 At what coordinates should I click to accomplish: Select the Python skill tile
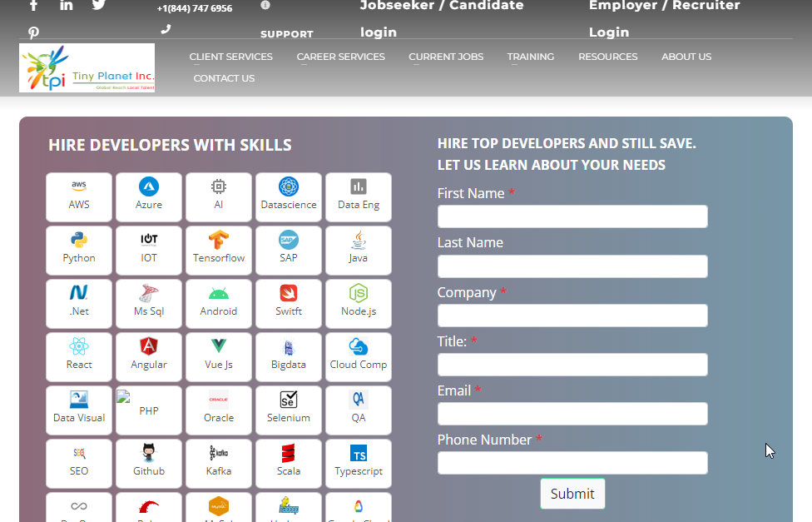79,251
